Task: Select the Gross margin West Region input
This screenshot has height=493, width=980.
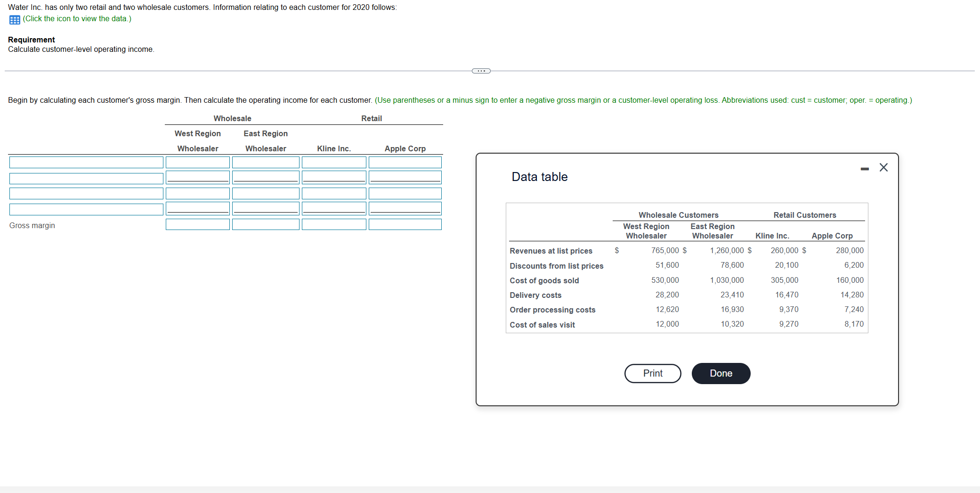Action: click(x=197, y=224)
